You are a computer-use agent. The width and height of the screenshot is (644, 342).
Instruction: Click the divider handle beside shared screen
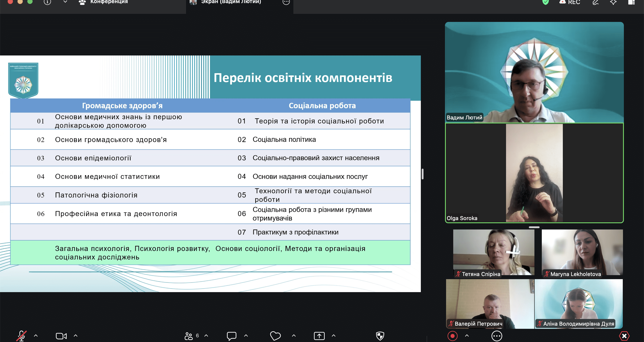coord(422,174)
